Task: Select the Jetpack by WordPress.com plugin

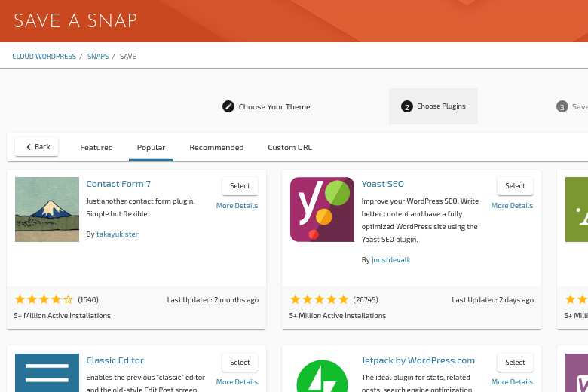Action: pos(515,363)
